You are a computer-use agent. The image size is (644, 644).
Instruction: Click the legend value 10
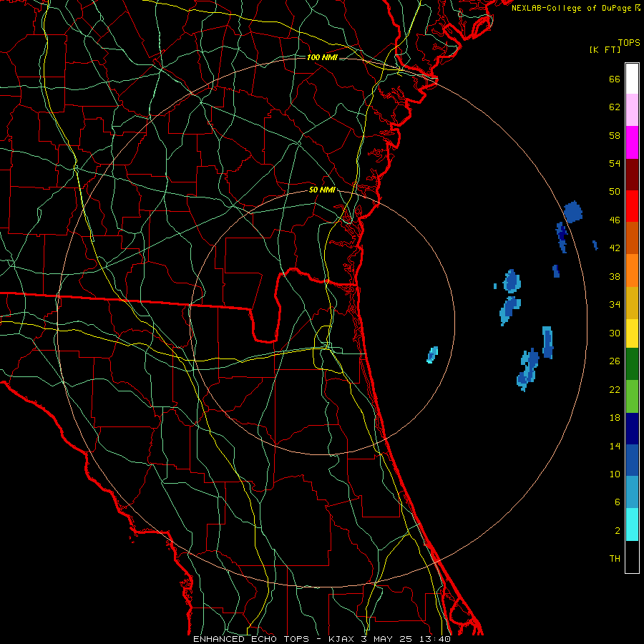[x=615, y=474]
